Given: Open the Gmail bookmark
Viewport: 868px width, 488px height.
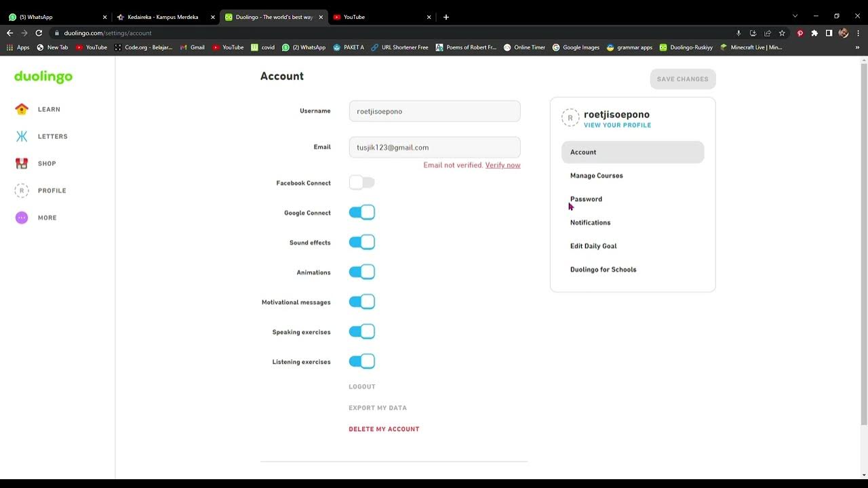Looking at the screenshot, I should pos(192,47).
